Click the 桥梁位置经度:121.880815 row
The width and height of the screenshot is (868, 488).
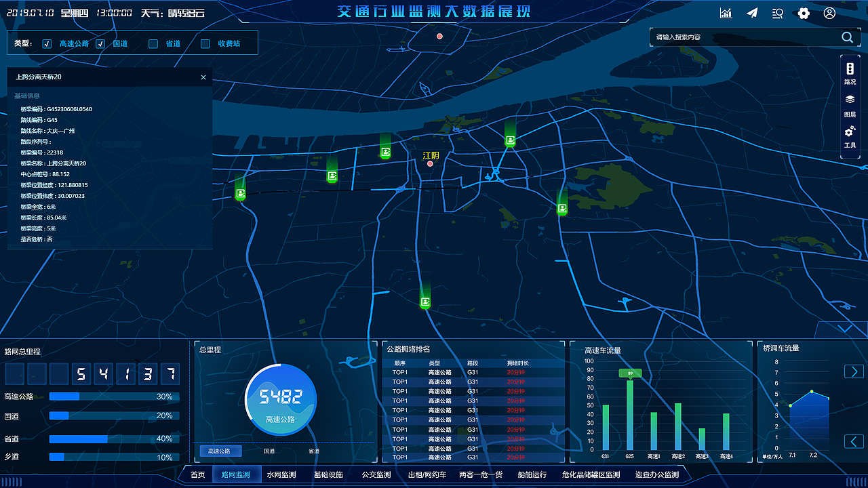[x=54, y=185]
